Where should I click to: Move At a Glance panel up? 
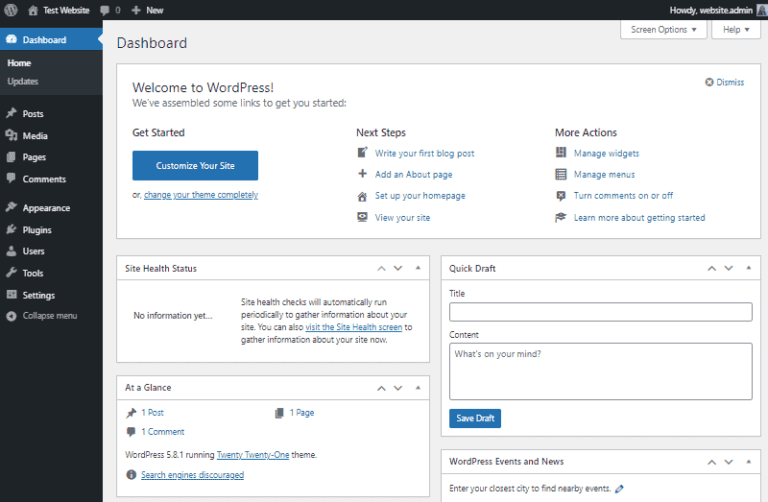(x=381, y=388)
